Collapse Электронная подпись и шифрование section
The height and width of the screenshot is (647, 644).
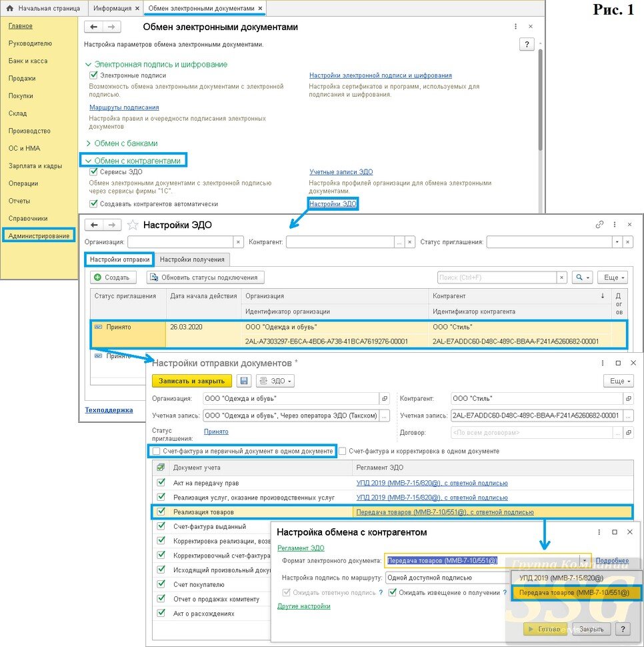pos(88,65)
